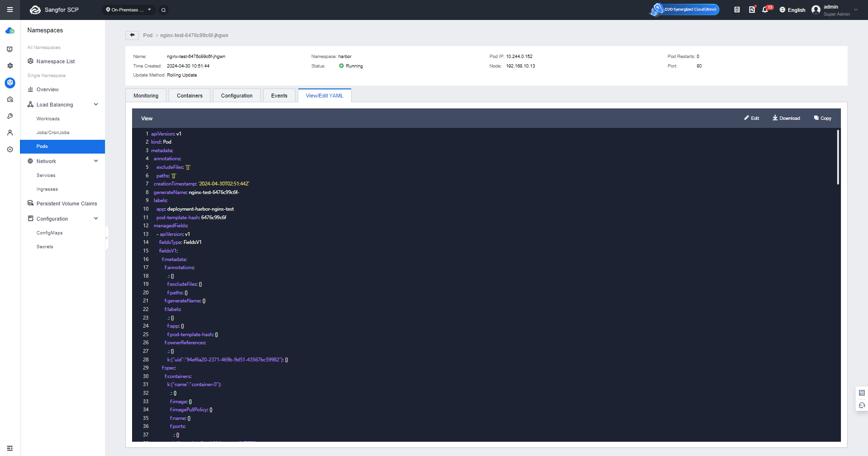
Task: Switch to the Monitoring tab
Action: [146, 96]
